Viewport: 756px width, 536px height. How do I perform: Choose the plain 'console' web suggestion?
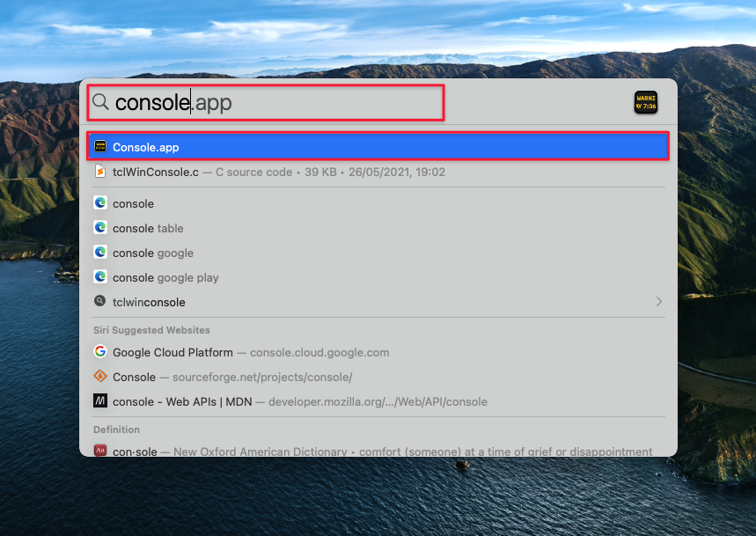coord(133,203)
